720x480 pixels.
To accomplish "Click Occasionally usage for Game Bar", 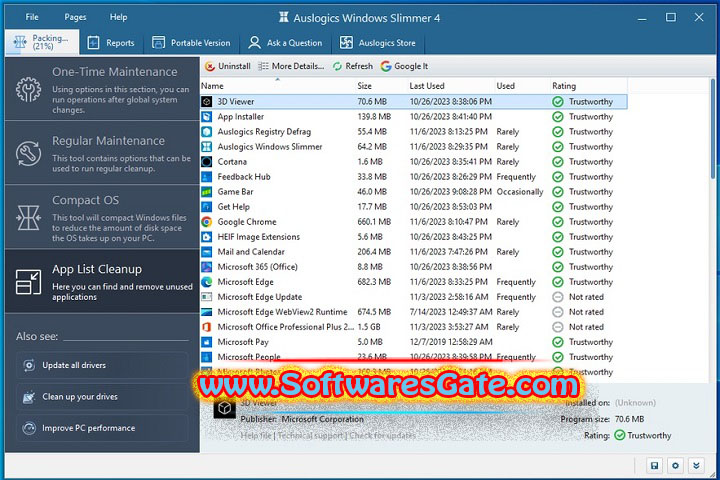I will coord(519,192).
